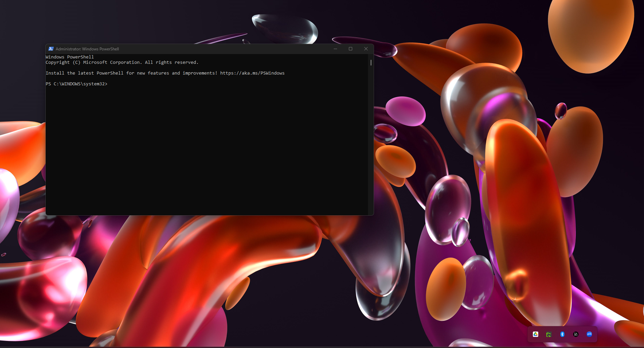Click the PowerShell icon in the title bar
The width and height of the screenshot is (644, 348).
point(51,49)
